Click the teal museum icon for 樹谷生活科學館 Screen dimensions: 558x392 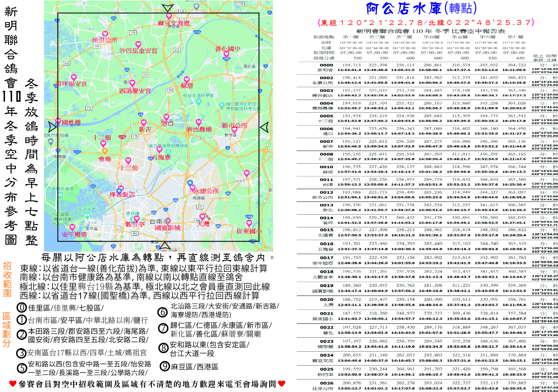point(199,101)
